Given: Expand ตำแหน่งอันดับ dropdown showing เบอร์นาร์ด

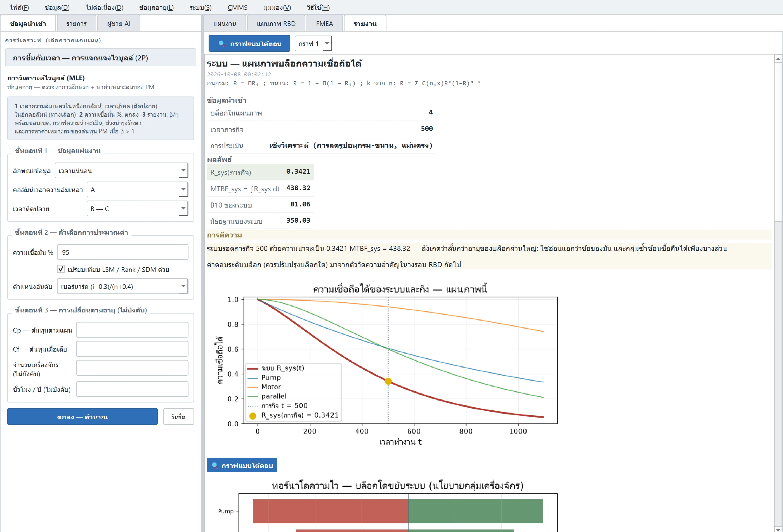Looking at the screenshot, I should (x=123, y=286).
